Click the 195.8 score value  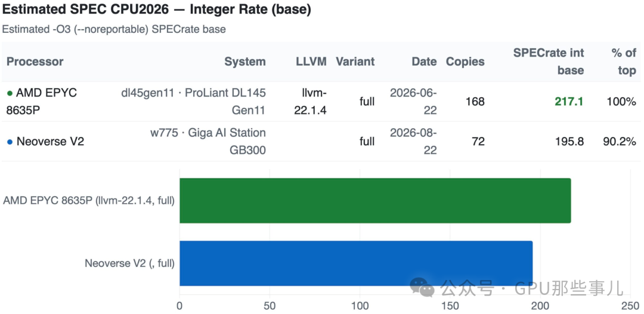coord(569,142)
